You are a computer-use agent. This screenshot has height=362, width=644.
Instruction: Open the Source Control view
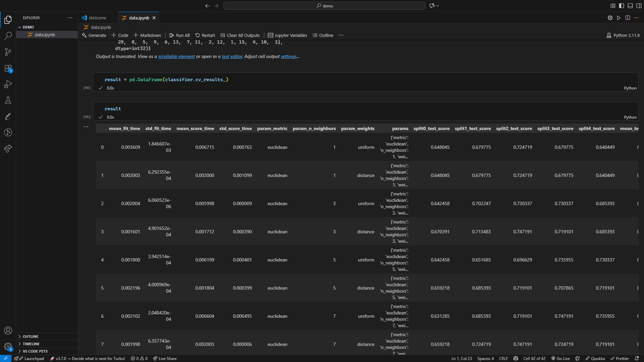point(8,52)
